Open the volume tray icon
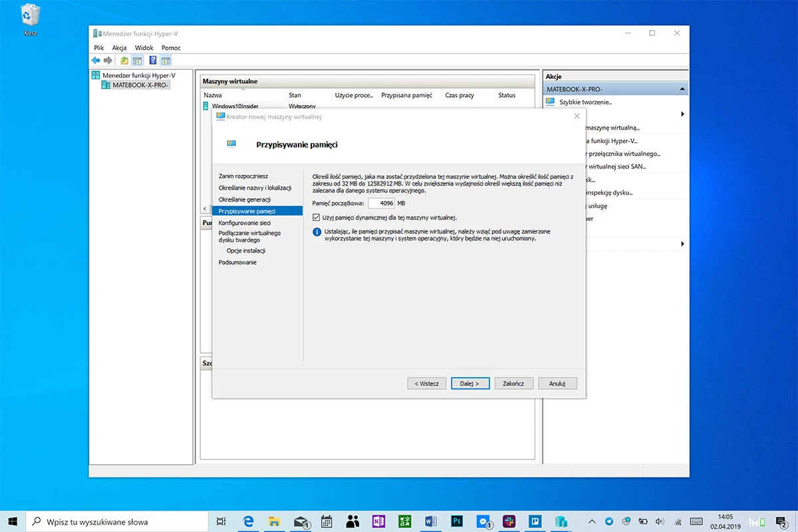The height and width of the screenshot is (532, 798). [659, 521]
